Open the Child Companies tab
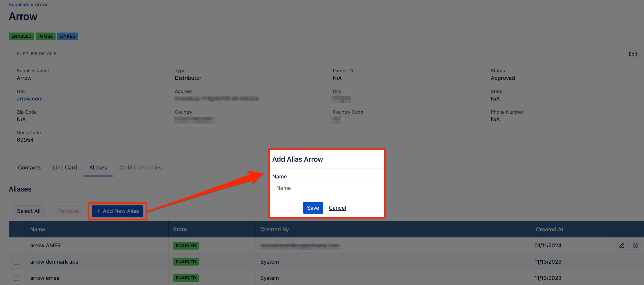 (x=140, y=168)
